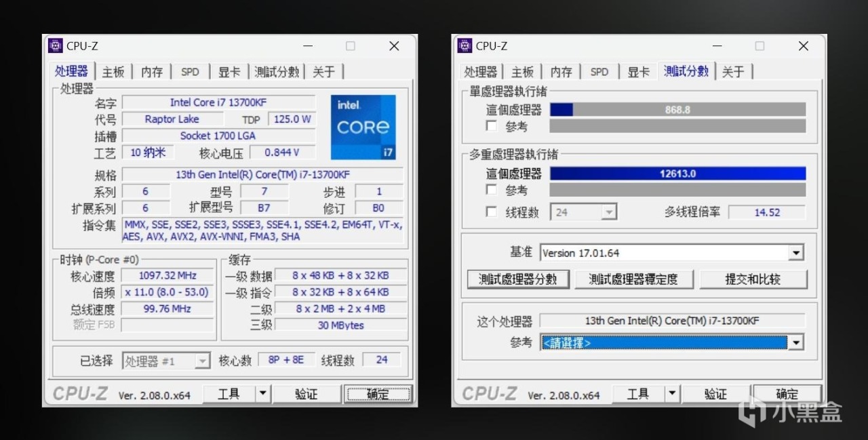Click 二级 cache value 8 x 2 MB + 2 x 4 MB

click(x=341, y=308)
